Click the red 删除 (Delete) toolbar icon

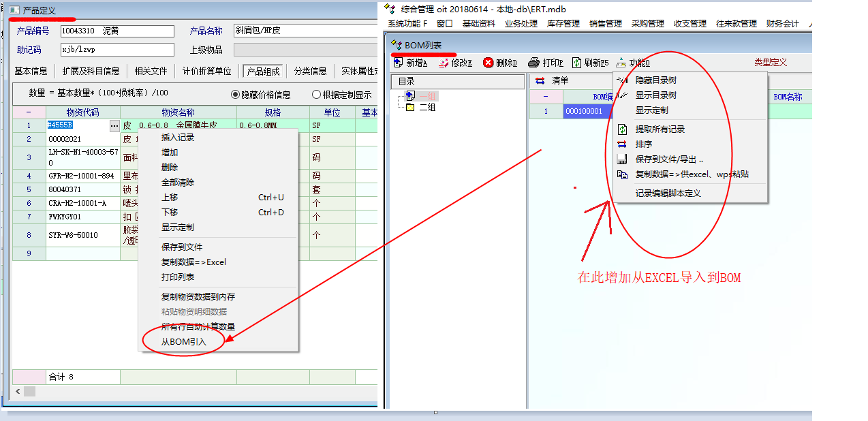click(x=489, y=63)
